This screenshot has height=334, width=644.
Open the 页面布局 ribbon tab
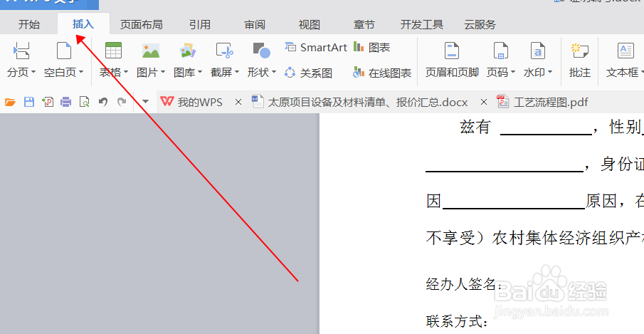click(142, 25)
